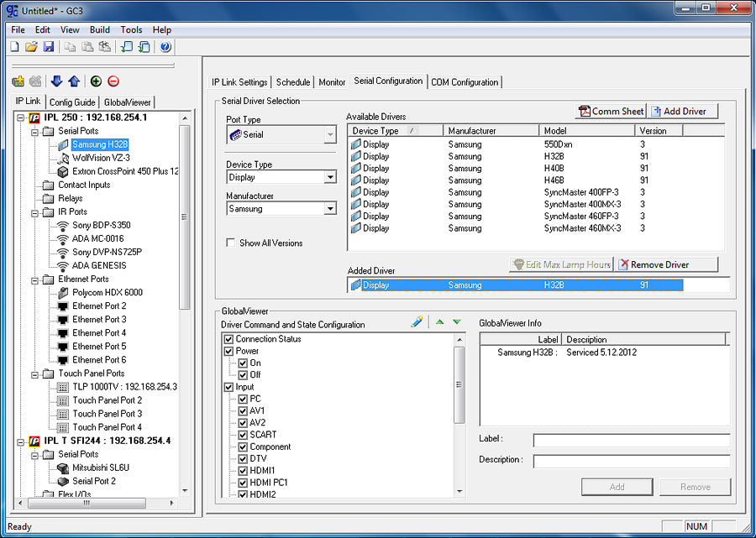Click the TLP 1000TV touch panel icon
The image size is (756, 538).
pyautogui.click(x=63, y=387)
